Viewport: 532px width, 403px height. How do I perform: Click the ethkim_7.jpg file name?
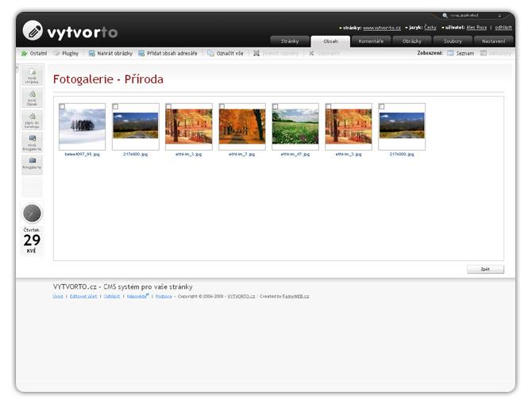click(x=242, y=154)
